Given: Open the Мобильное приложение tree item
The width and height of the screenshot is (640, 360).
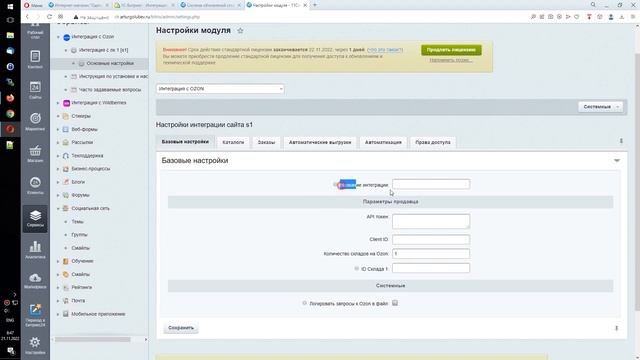Looking at the screenshot, I should pos(98,314).
